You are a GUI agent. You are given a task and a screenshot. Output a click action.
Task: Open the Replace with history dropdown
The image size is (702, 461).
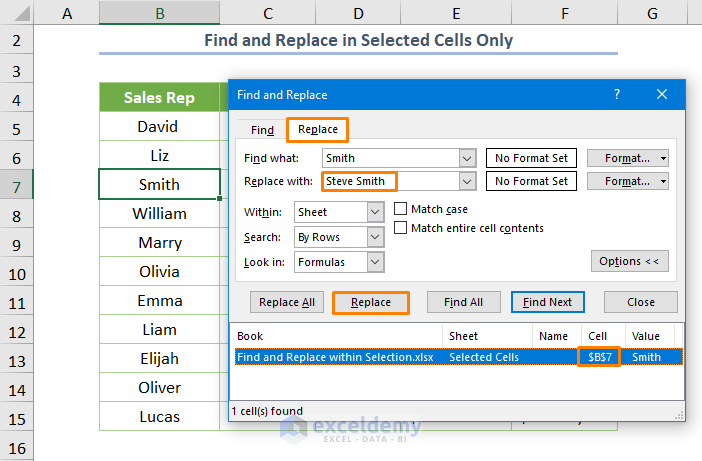pos(466,182)
